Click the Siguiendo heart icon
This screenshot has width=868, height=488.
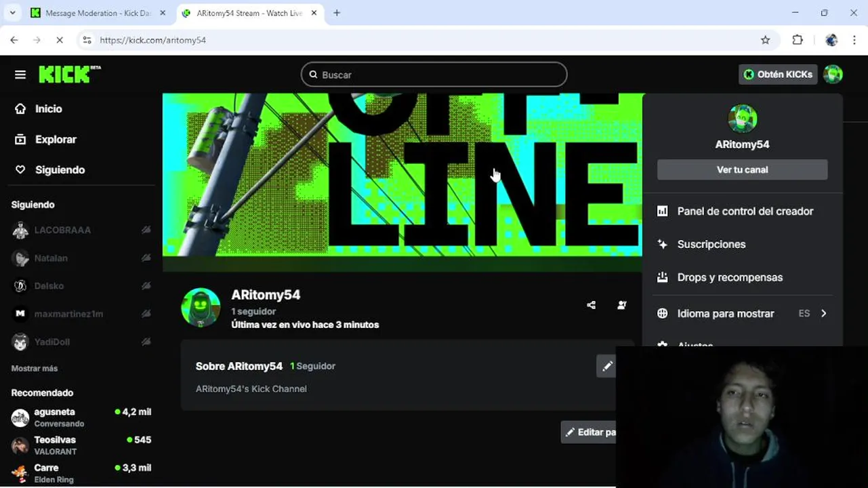point(20,169)
